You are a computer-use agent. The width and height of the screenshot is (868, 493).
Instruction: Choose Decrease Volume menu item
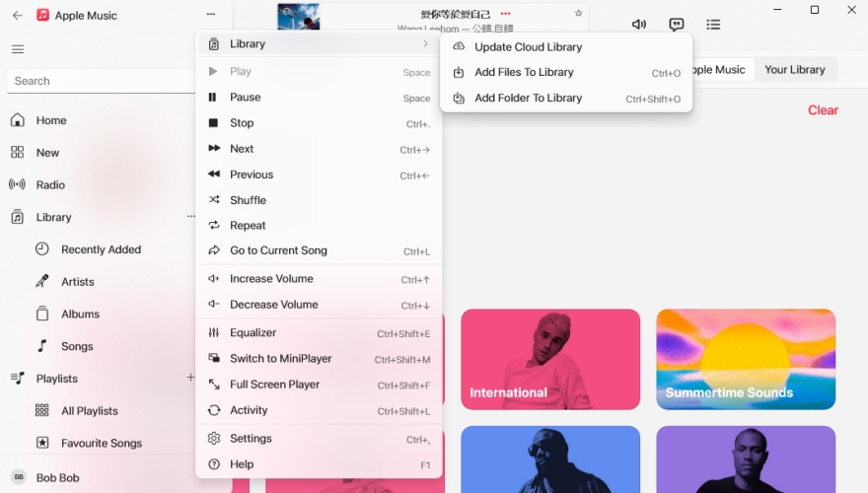pyautogui.click(x=319, y=305)
